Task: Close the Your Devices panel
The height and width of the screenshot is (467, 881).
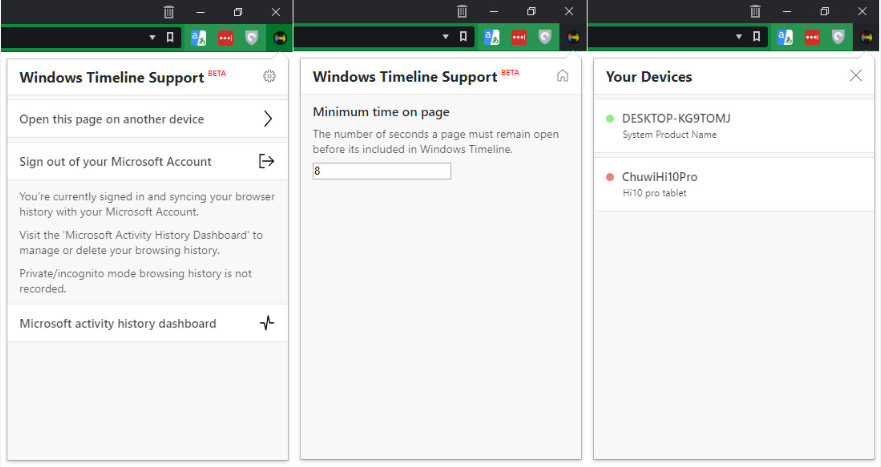Action: coord(856,75)
